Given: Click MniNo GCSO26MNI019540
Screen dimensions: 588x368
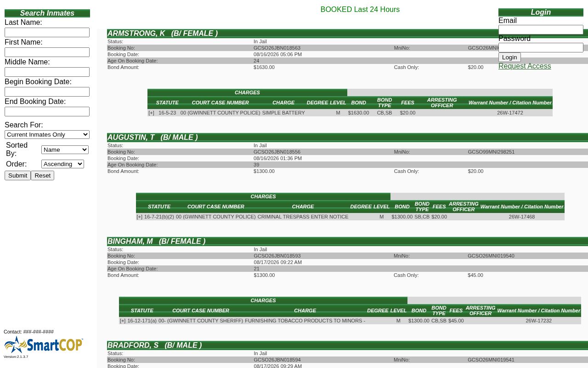Looking at the screenshot, I should (x=491, y=256).
